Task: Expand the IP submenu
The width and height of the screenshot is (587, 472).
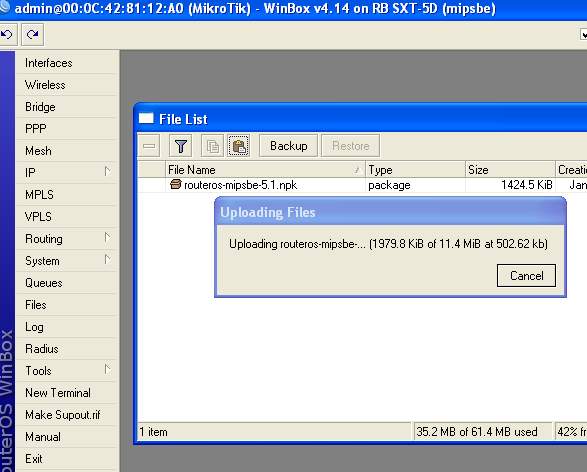Action: [x=67, y=173]
